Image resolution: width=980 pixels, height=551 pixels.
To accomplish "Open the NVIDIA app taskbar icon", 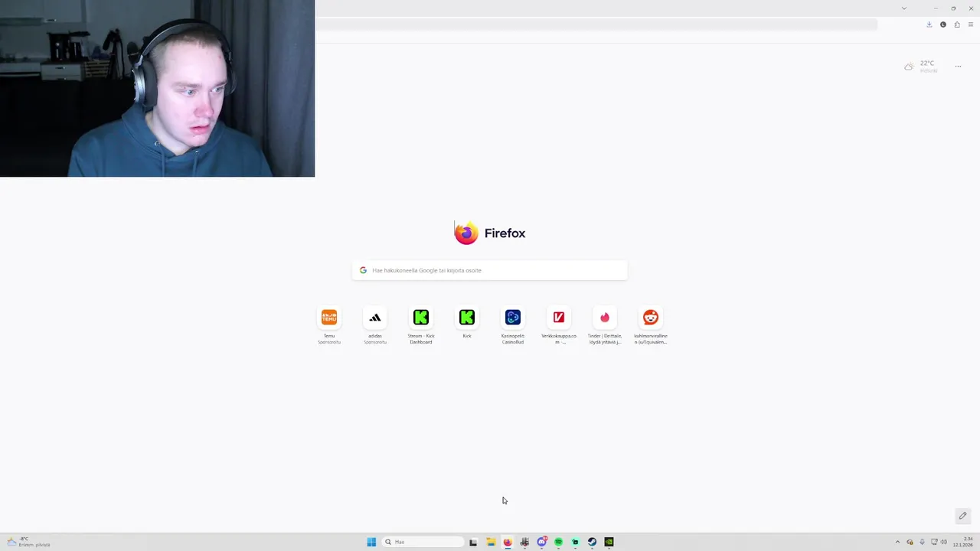I will coord(609,542).
